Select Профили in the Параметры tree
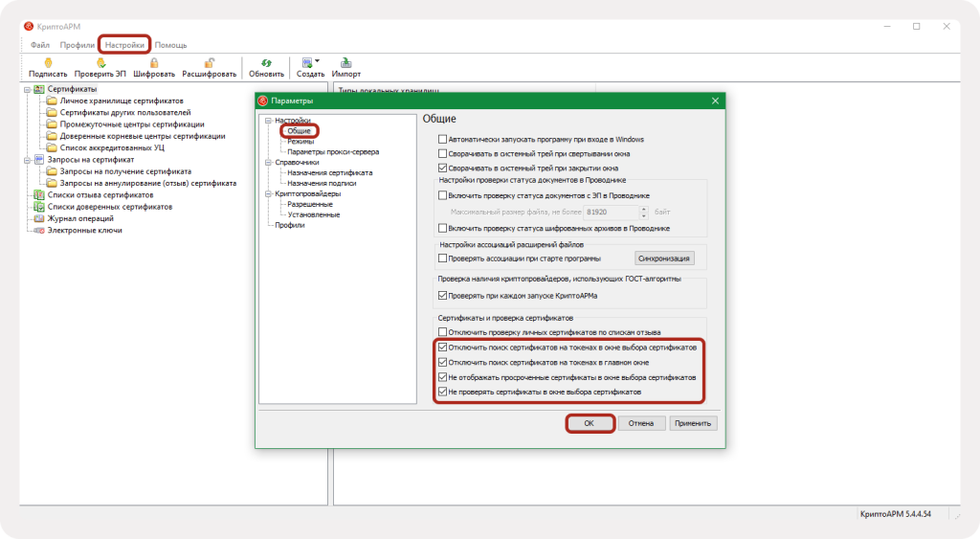This screenshot has height=539, width=980. (x=290, y=225)
